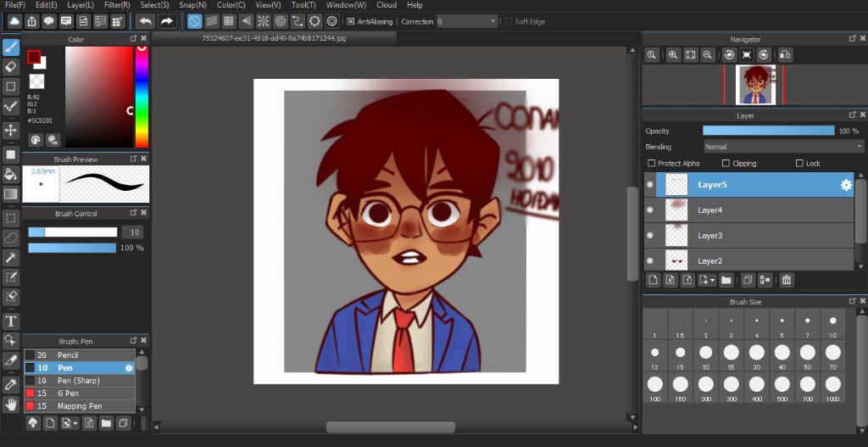Delete layer with trash icon
The width and height of the screenshot is (868, 447).
pos(786,280)
